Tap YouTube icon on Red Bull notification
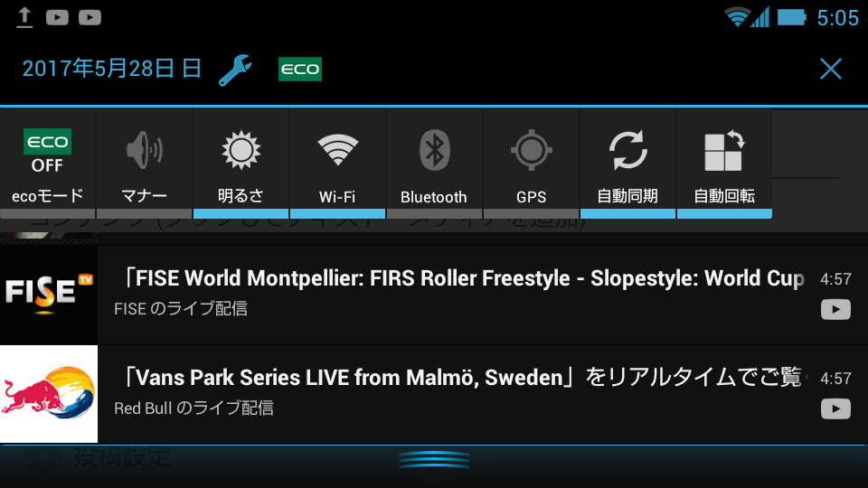This screenshot has width=868, height=488. tap(835, 408)
